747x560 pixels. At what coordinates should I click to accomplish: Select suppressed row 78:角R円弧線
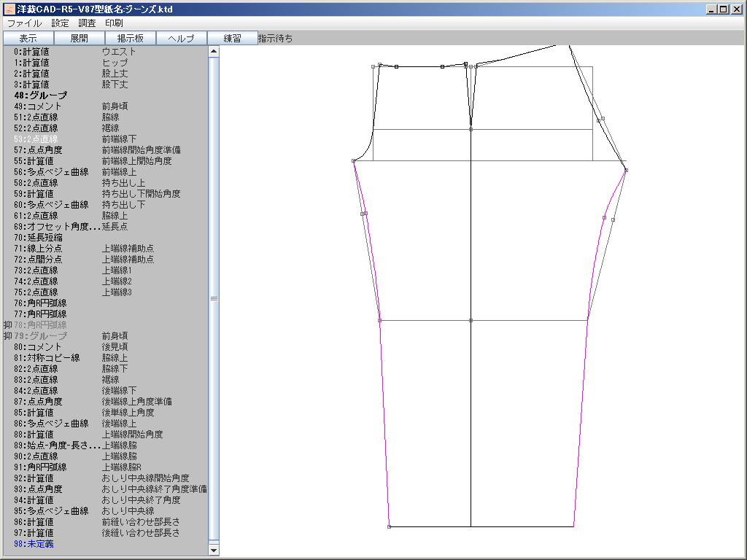tap(106, 325)
